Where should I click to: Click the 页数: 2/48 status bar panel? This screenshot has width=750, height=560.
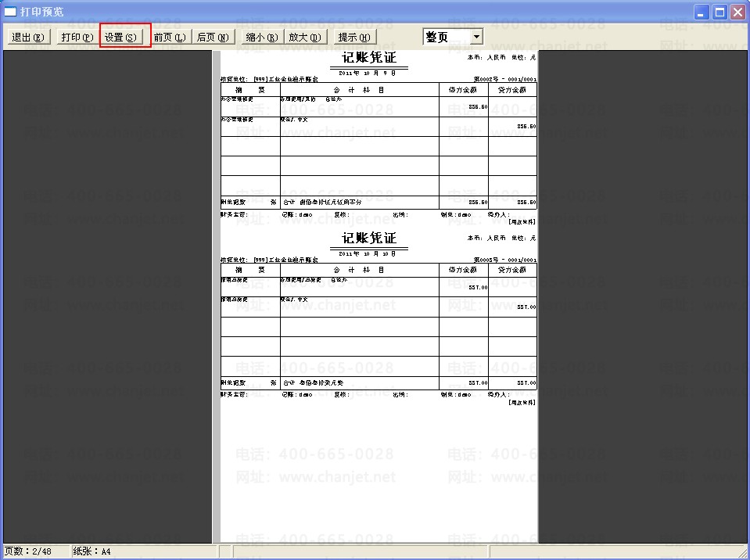tap(34, 551)
